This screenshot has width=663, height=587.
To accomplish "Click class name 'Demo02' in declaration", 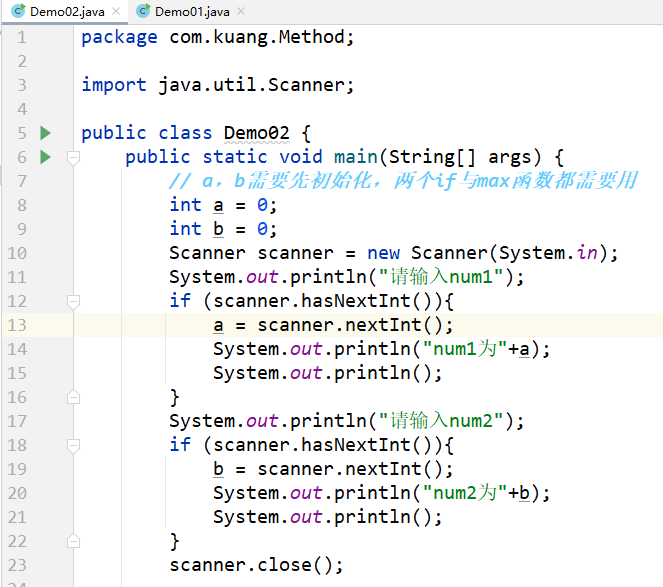I will (x=257, y=133).
